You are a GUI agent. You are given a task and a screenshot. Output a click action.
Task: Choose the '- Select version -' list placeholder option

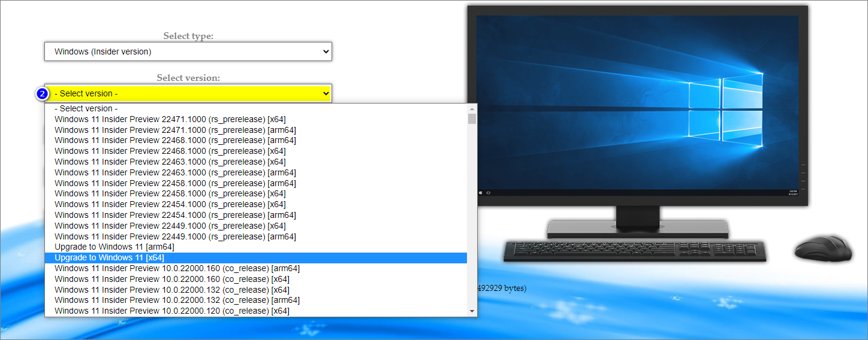tap(256, 108)
